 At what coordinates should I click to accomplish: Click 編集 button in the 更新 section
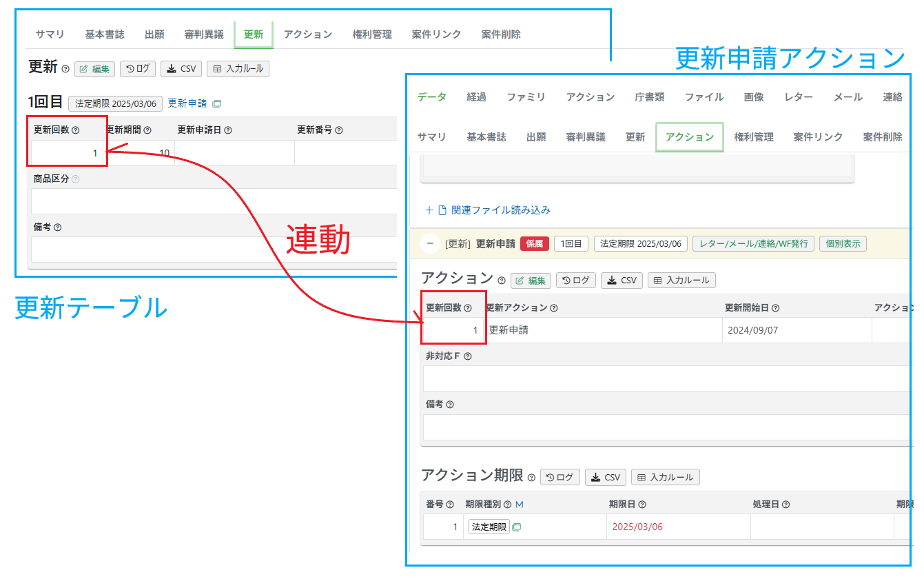[x=94, y=69]
